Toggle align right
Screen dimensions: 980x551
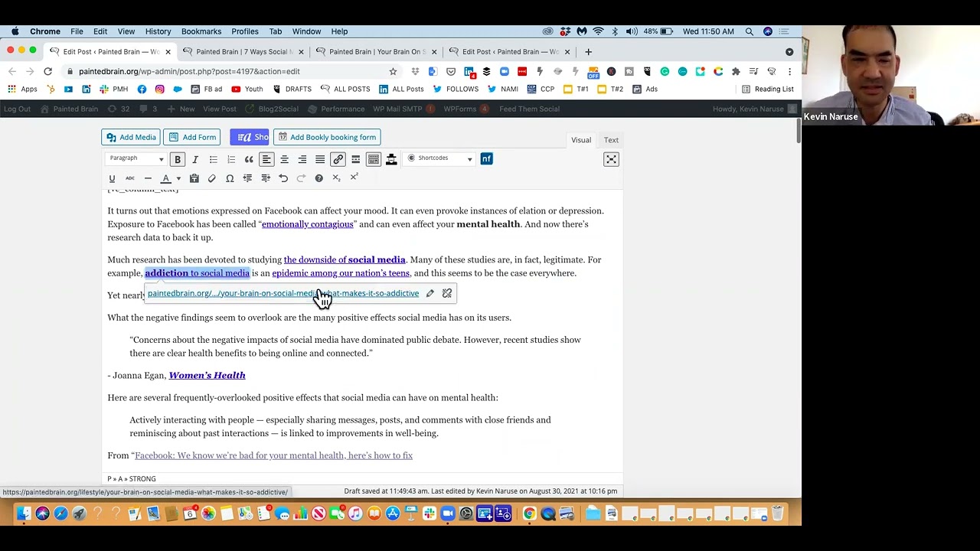pos(302,159)
